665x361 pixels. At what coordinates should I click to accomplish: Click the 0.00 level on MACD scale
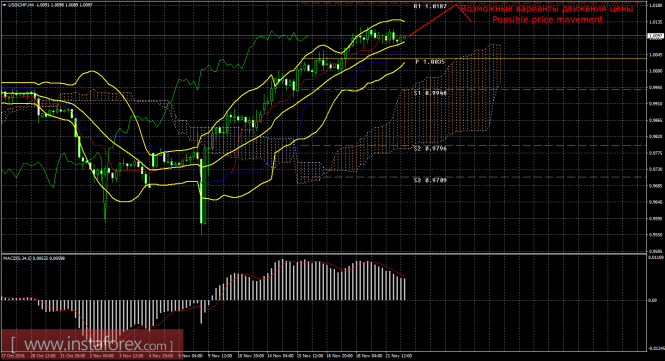click(653, 300)
